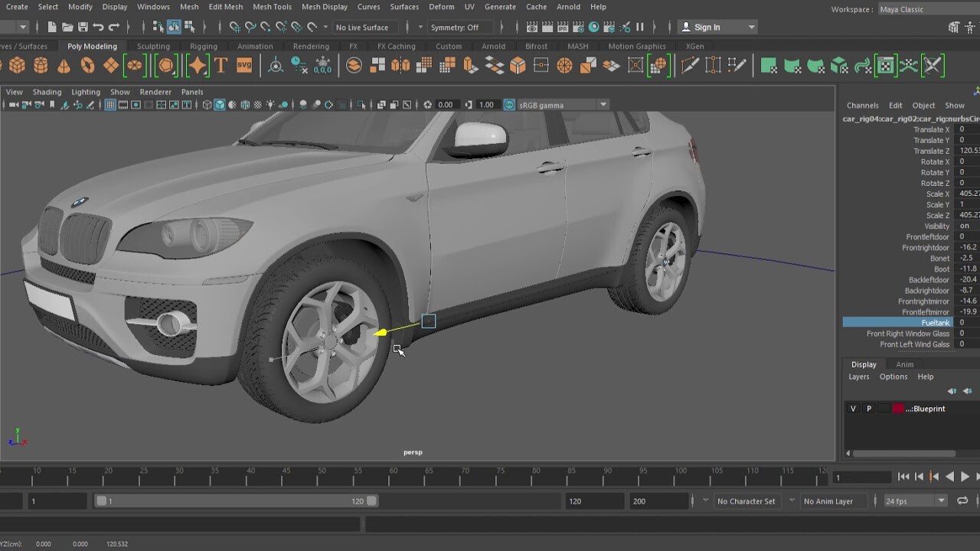Toggle Blueprint layer visibility checkbox
Screen dimensions: 980x551
click(852, 408)
